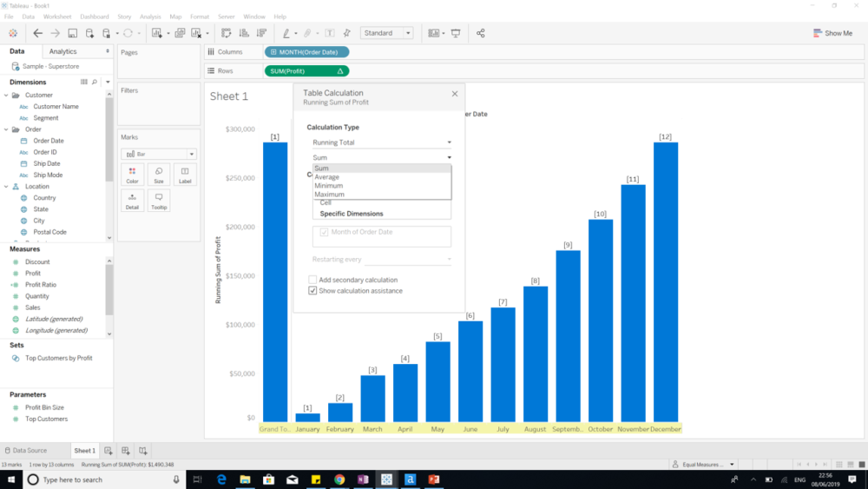Image resolution: width=868 pixels, height=489 pixels.
Task: Click the MONTH(Order Date) pill in Columns
Action: pos(307,52)
